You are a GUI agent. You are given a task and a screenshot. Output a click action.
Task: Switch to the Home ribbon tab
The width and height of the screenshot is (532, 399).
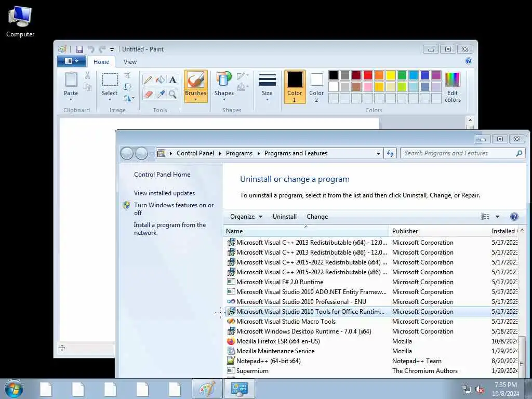coord(101,62)
